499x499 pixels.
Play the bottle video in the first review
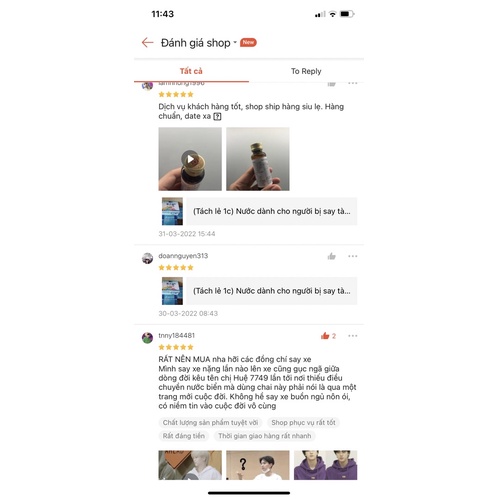190,159
